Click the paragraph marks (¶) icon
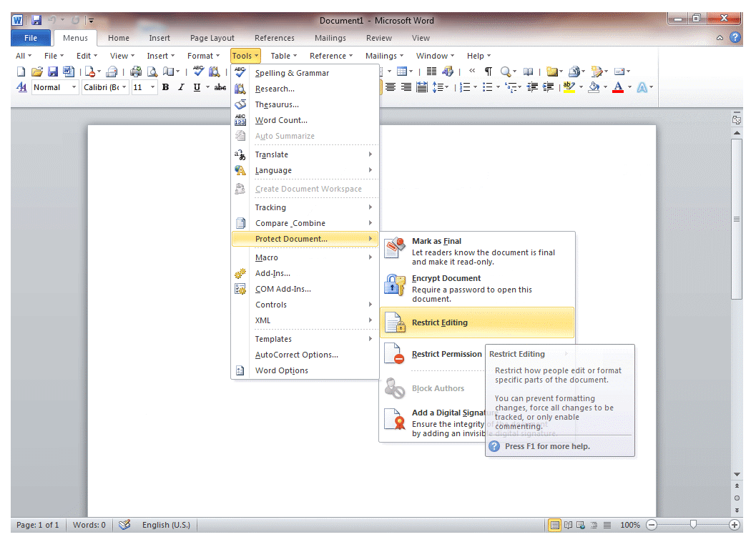This screenshot has width=756, height=547. click(x=489, y=72)
